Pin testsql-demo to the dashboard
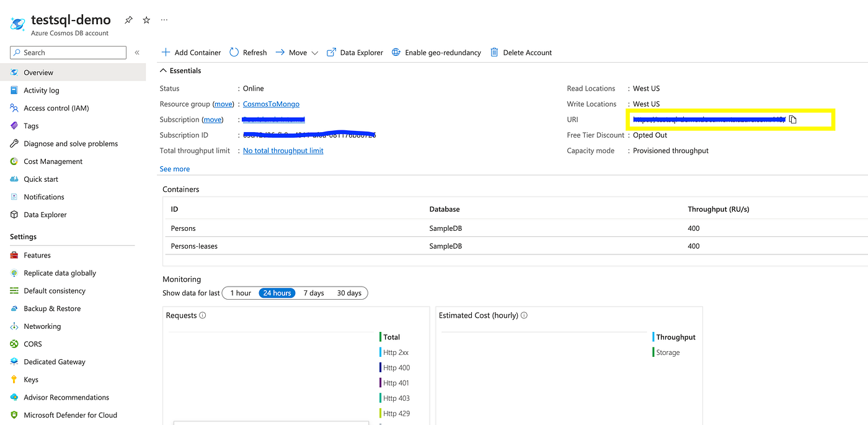The image size is (868, 425). (128, 19)
